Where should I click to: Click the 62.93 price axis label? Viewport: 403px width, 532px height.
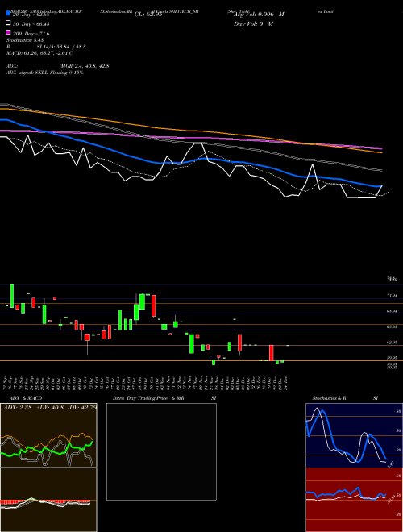click(392, 343)
